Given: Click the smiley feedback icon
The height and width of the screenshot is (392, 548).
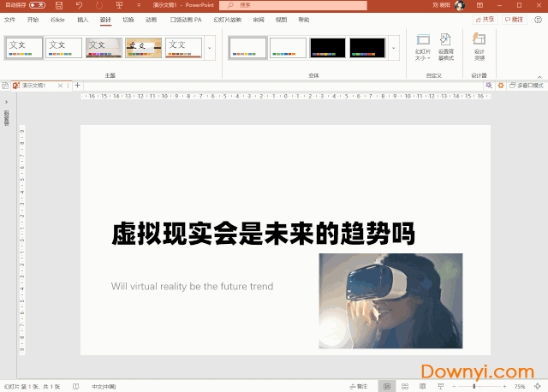Looking at the screenshot, I should (539, 18).
